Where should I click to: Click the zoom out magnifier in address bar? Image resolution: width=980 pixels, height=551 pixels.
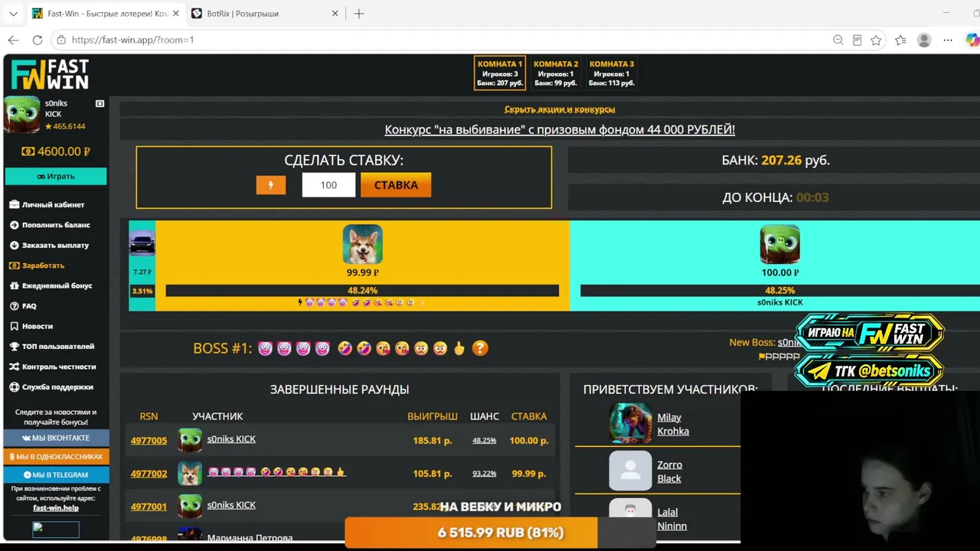(x=838, y=40)
